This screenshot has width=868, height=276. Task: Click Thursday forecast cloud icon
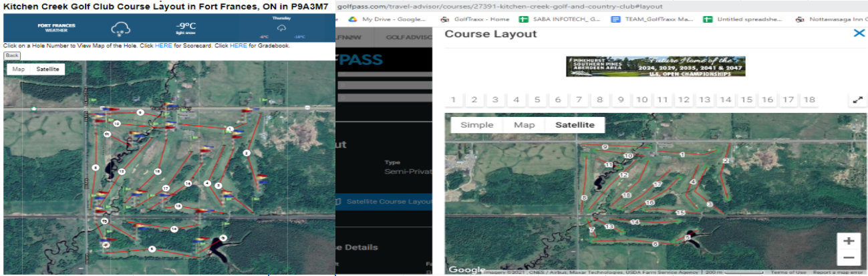(x=281, y=28)
